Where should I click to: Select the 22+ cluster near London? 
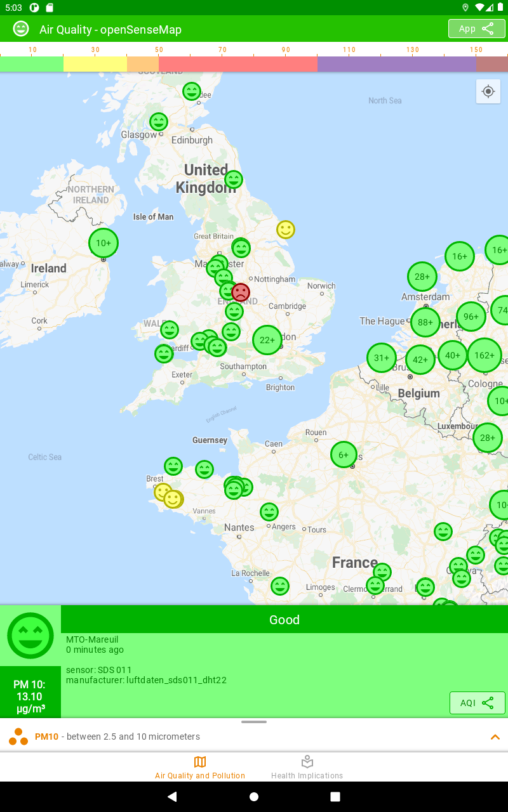[267, 340]
